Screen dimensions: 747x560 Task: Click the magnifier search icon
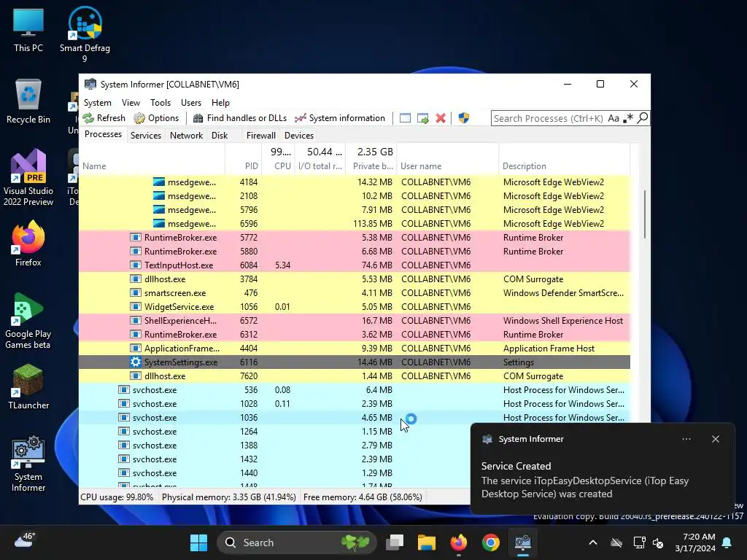[x=643, y=117]
